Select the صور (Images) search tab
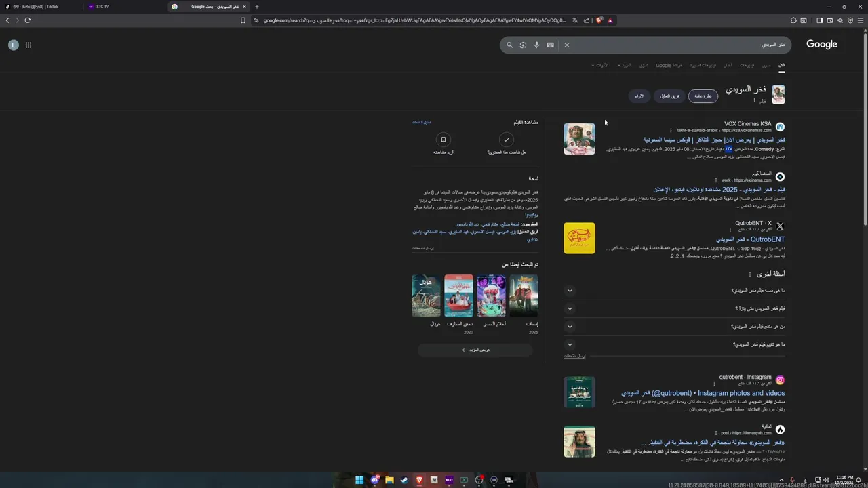This screenshot has height=488, width=868. point(766,66)
